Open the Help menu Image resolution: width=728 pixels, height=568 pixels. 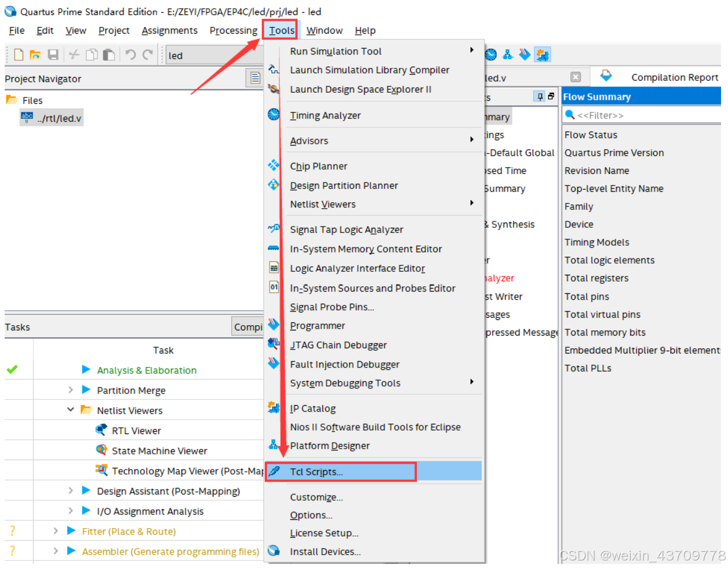click(x=365, y=30)
